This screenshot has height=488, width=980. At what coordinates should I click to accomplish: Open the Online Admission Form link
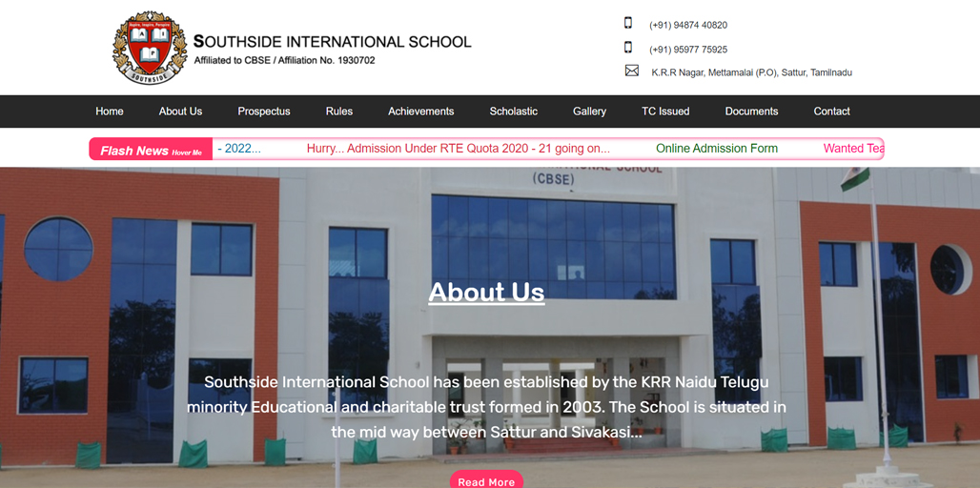click(x=717, y=149)
